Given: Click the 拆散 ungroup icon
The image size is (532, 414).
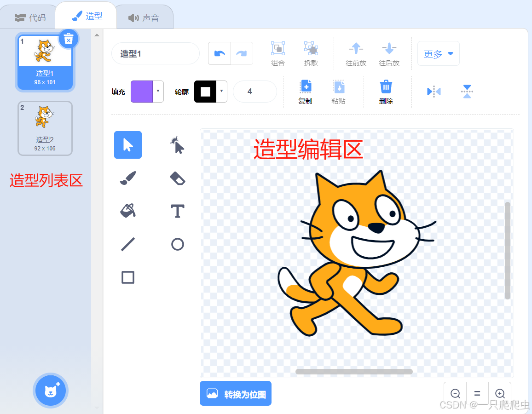Looking at the screenshot, I should (x=311, y=48).
